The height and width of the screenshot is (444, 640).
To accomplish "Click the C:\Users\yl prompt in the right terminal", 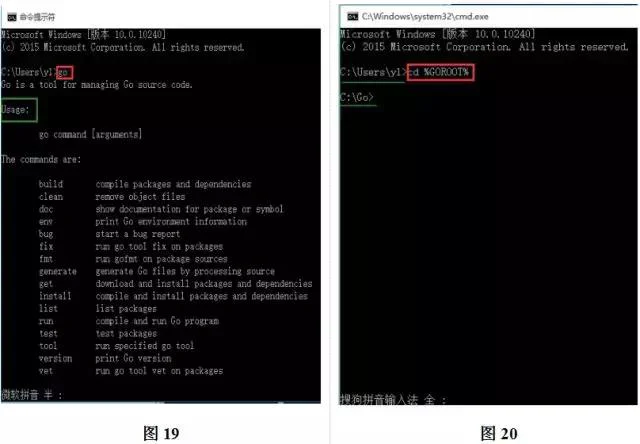I will (x=373, y=72).
